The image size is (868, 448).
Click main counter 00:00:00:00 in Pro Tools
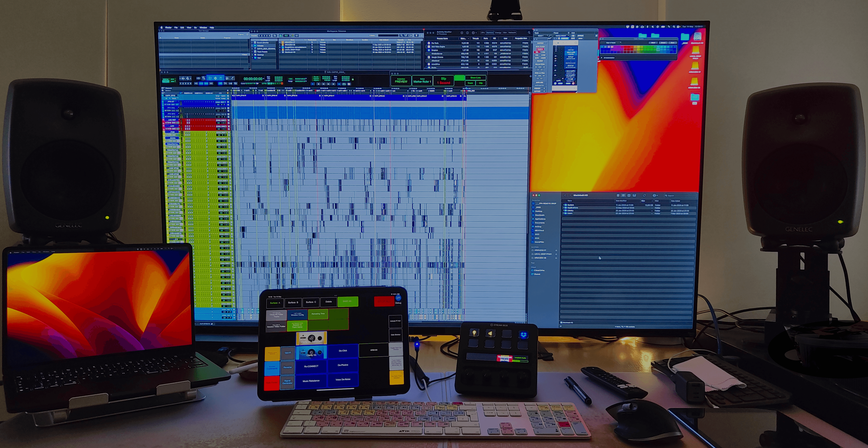coord(253,79)
